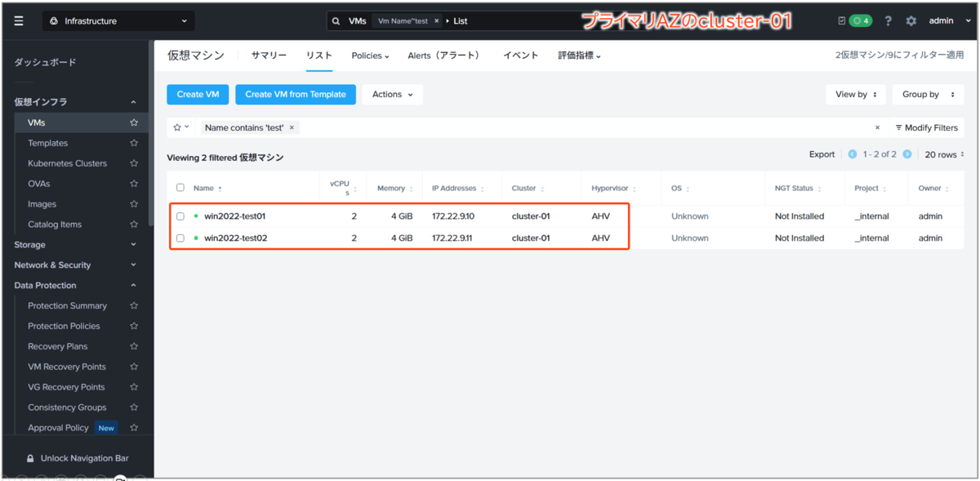
Task: Open the hamburger navigation menu
Action: pos(19,20)
